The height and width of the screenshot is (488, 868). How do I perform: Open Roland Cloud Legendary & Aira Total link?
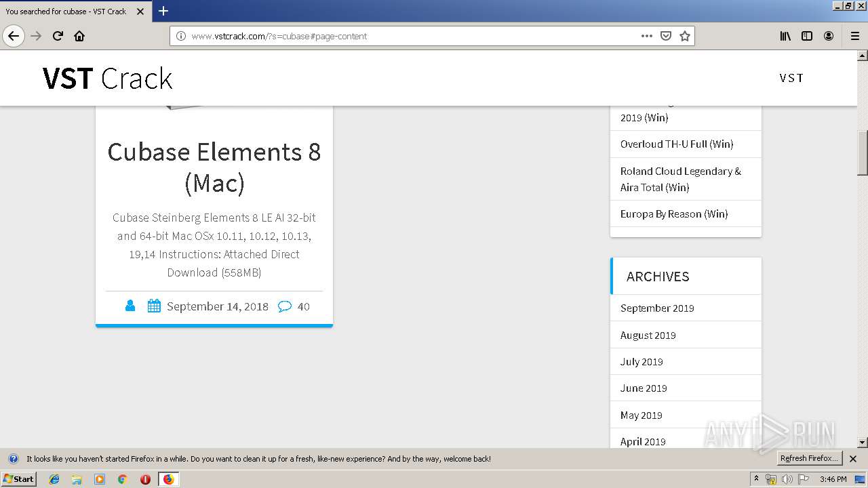(x=681, y=179)
